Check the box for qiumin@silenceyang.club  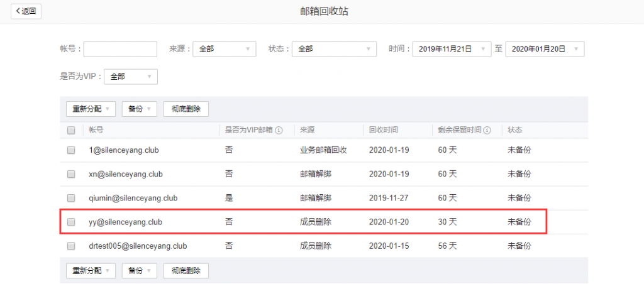(x=71, y=198)
